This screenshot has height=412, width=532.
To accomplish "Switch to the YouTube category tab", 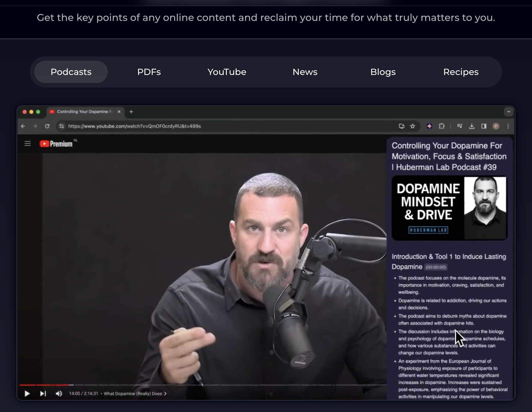I will (226, 72).
